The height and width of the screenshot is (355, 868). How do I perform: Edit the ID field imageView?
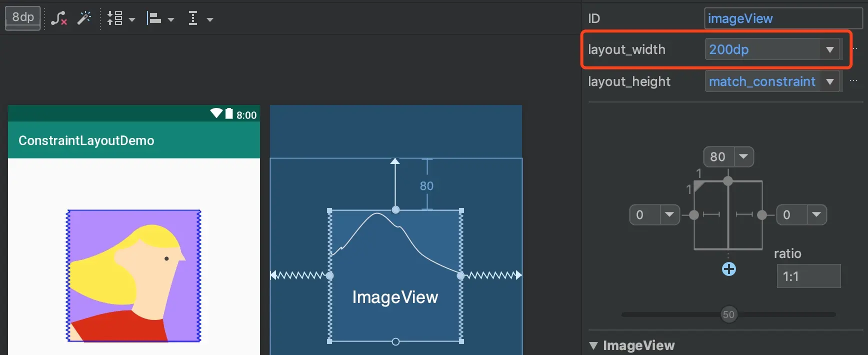[783, 18]
